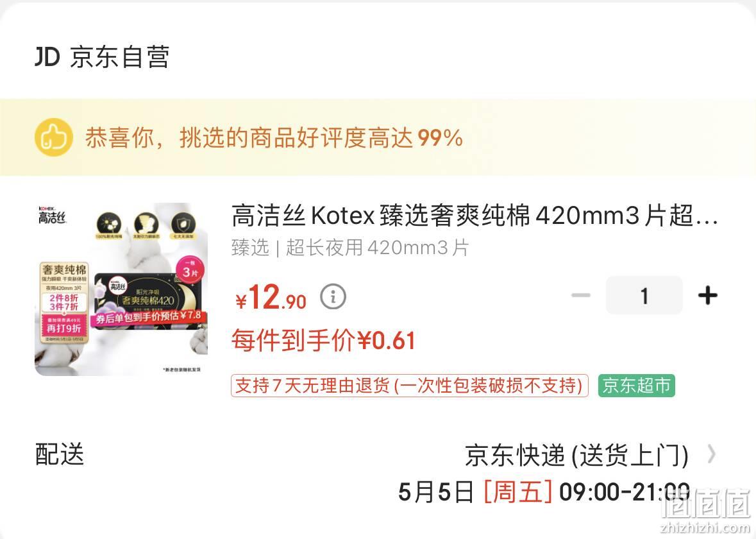Open the JD 京东自营 store header

[102, 57]
